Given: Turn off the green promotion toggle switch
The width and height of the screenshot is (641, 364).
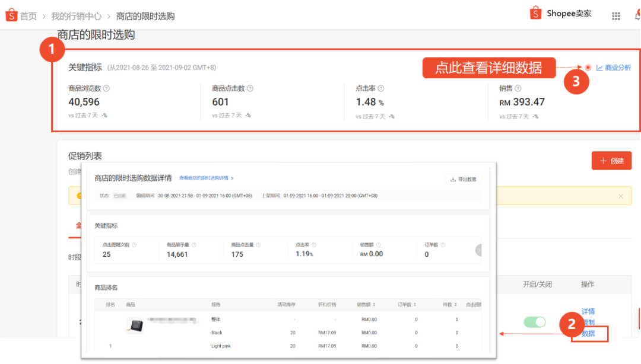Looking at the screenshot, I should coord(534,321).
